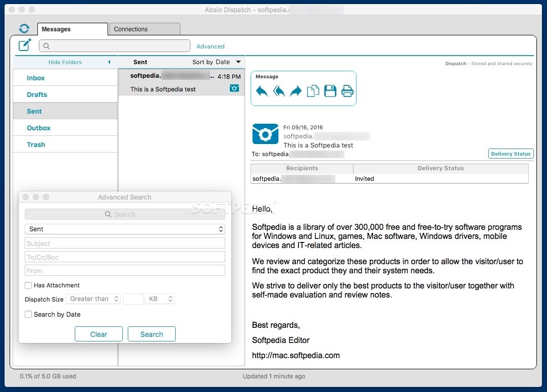Open the KB unit dropdown
The height and width of the screenshot is (392, 547).
coord(160,299)
